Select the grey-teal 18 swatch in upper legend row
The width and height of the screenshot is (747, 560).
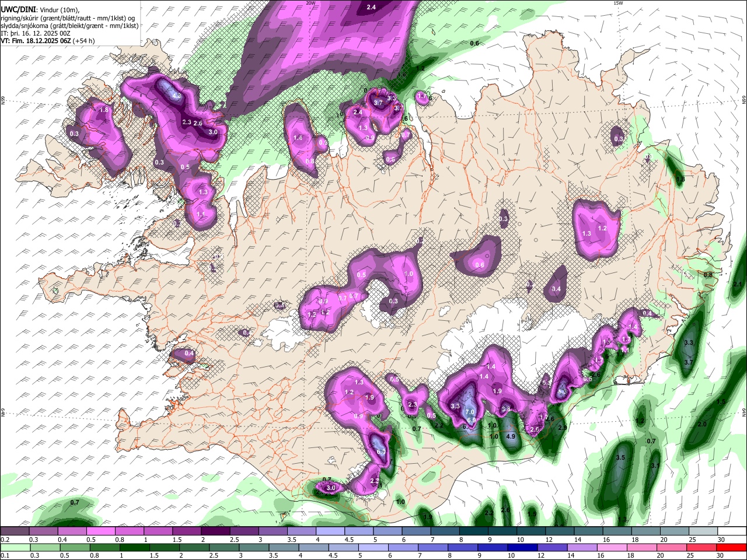[x=646, y=531]
